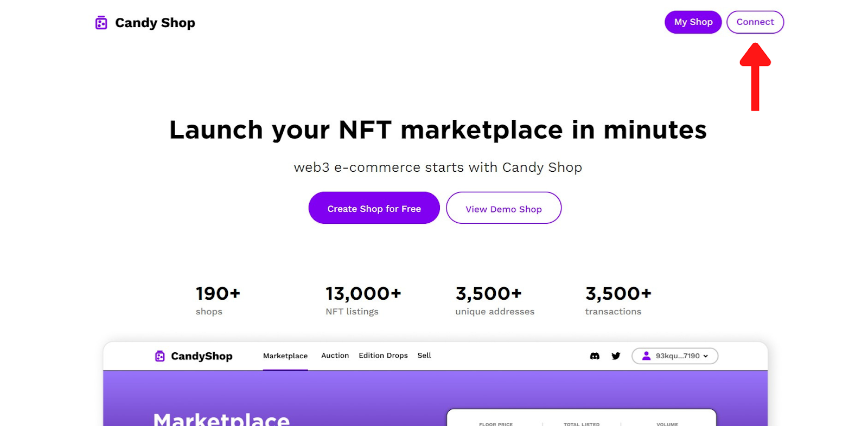Open the Candy Shop home title link
The width and height of the screenshot is (868, 426).
point(155,23)
